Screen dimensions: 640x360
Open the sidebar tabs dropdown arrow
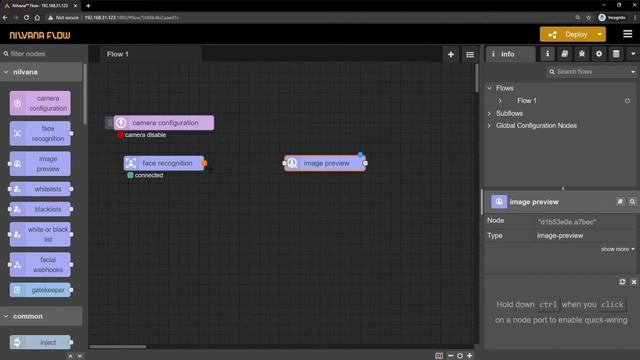point(633,54)
